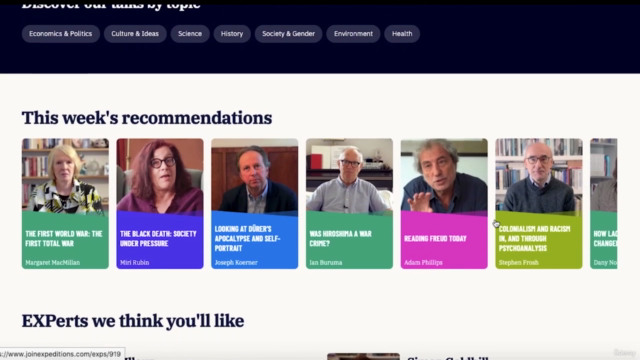Click the Ian Buruma author name
This screenshot has width=640, height=360.
coord(326,262)
